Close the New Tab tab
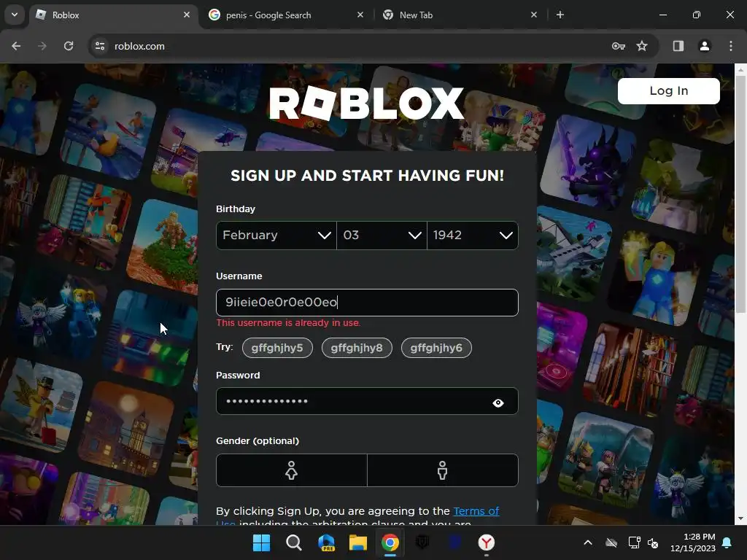The height and width of the screenshot is (560, 747). pos(534,15)
